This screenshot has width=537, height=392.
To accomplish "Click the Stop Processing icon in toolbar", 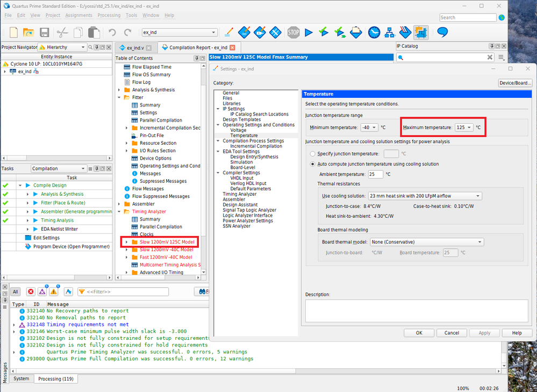I will pyautogui.click(x=293, y=32).
